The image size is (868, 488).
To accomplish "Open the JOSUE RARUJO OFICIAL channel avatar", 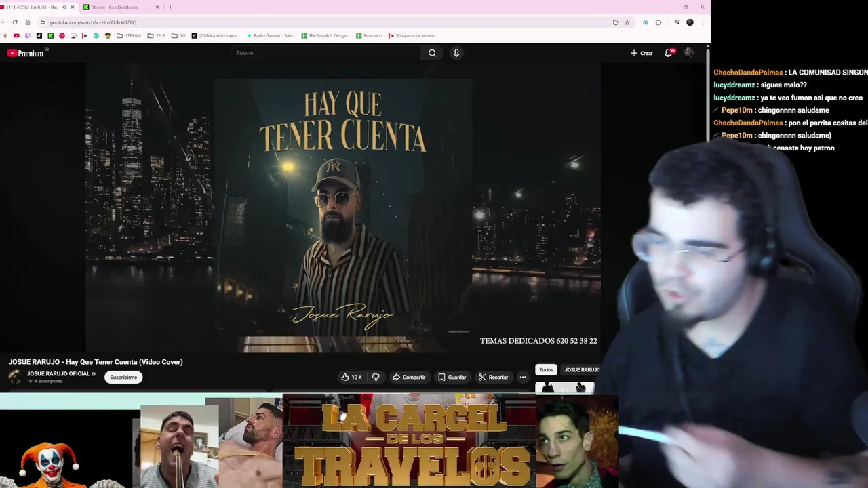I will coord(14,377).
